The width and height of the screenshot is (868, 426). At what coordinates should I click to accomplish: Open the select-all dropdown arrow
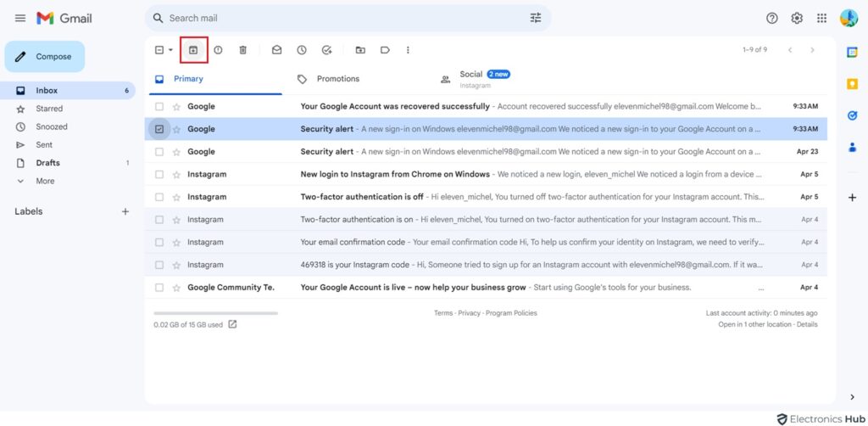coord(170,50)
